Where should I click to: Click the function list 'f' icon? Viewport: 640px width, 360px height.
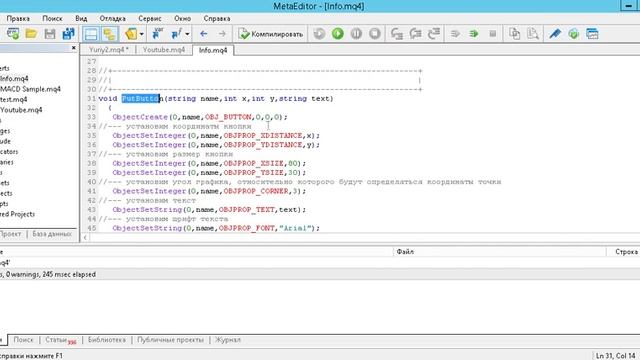(176, 33)
